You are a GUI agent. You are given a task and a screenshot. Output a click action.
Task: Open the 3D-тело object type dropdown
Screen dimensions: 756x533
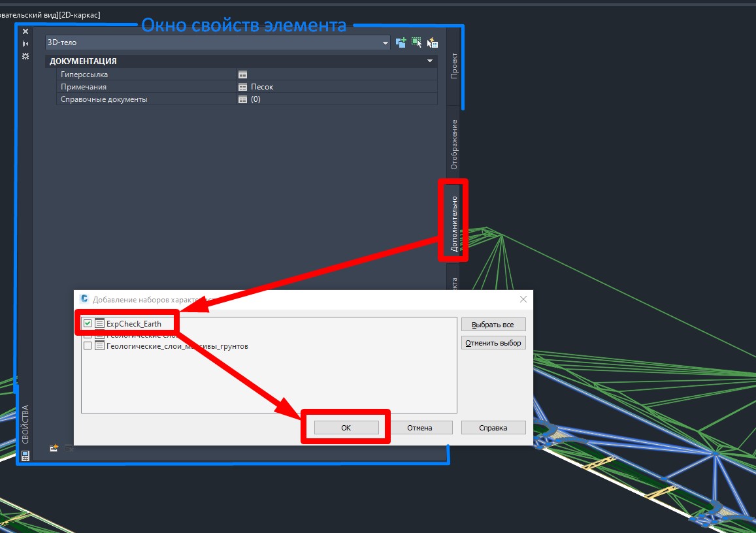[386, 42]
